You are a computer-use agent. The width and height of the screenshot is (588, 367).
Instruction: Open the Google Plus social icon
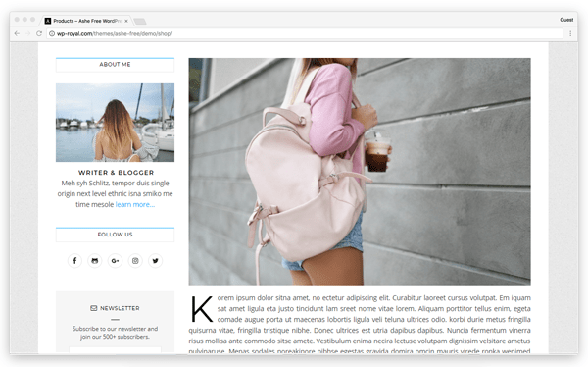(x=115, y=261)
